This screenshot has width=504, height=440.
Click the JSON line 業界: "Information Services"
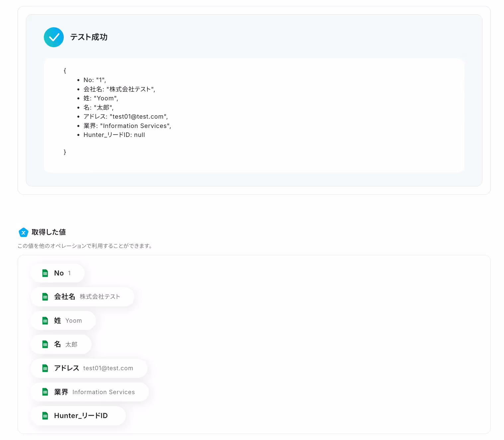coord(127,126)
